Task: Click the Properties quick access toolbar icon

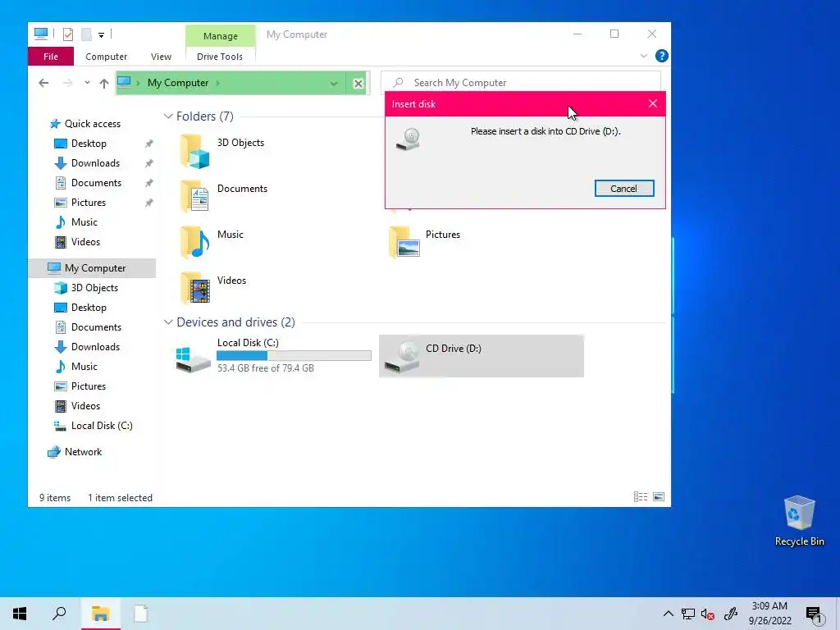Action: (x=68, y=34)
